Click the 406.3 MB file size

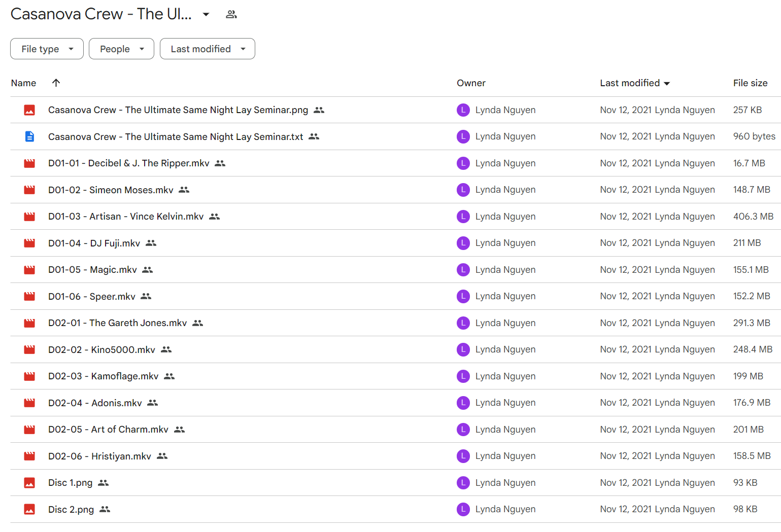tap(753, 217)
